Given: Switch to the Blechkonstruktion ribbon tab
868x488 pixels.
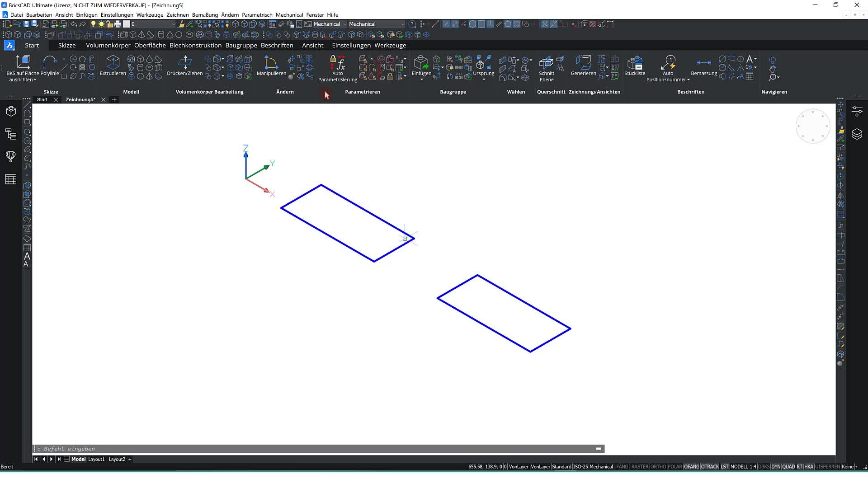Looking at the screenshot, I should tap(195, 45).
